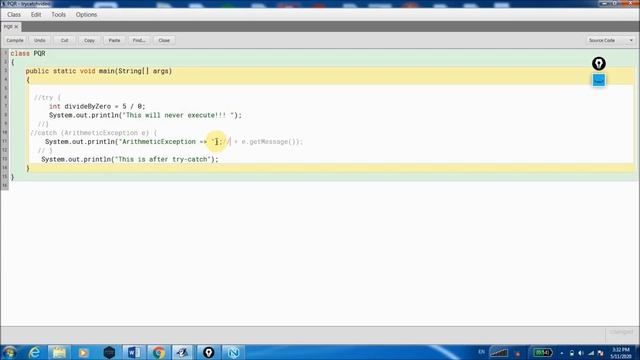Click '//catch (ArithmeticException e) {' line
640x360 pixels.
93,133
